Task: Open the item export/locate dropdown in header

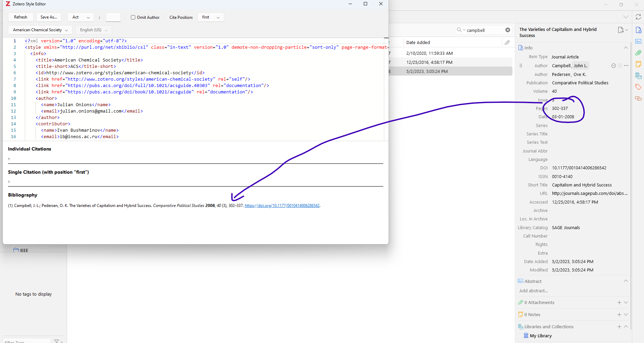Action: tap(623, 30)
